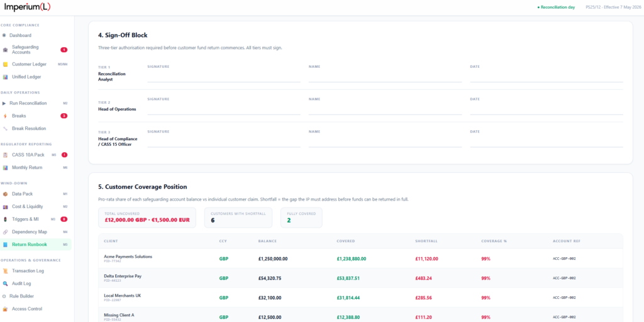Open Triggers & MI page
This screenshot has width=644, height=322.
pyautogui.click(x=25, y=219)
